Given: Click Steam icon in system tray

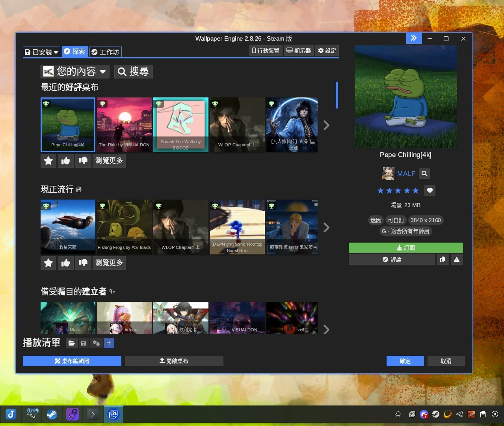Looking at the screenshot, I should 436,414.
